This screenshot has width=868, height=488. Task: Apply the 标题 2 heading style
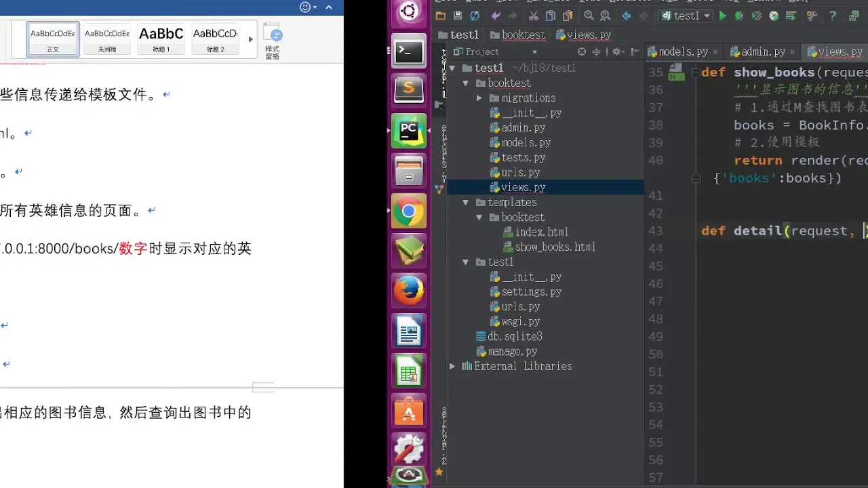pyautogui.click(x=216, y=39)
